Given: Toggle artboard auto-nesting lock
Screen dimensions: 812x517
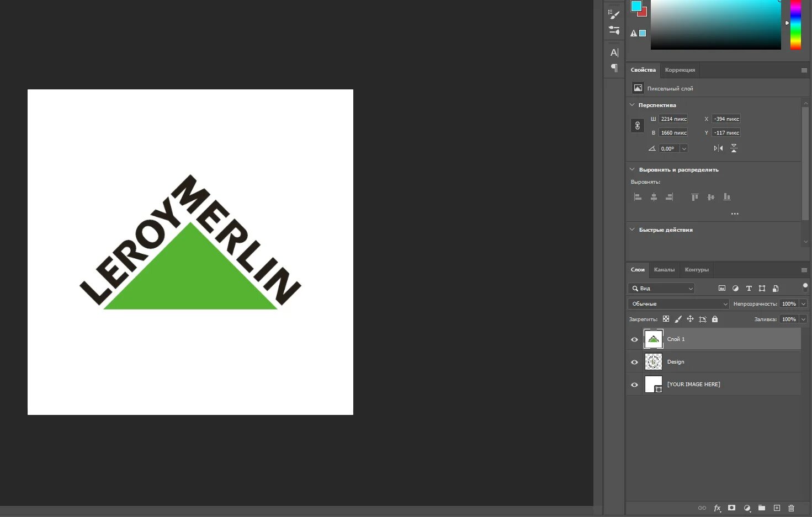Looking at the screenshot, I should (702, 319).
